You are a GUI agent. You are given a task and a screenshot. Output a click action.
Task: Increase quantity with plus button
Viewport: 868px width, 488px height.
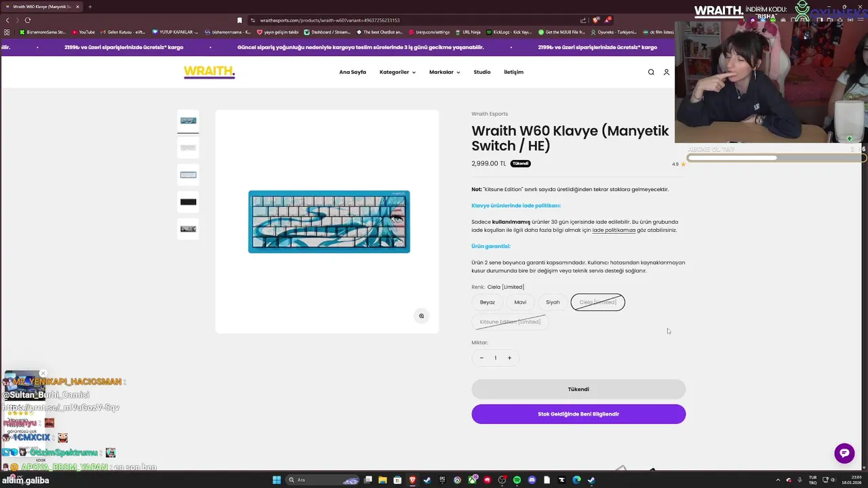[x=509, y=358]
